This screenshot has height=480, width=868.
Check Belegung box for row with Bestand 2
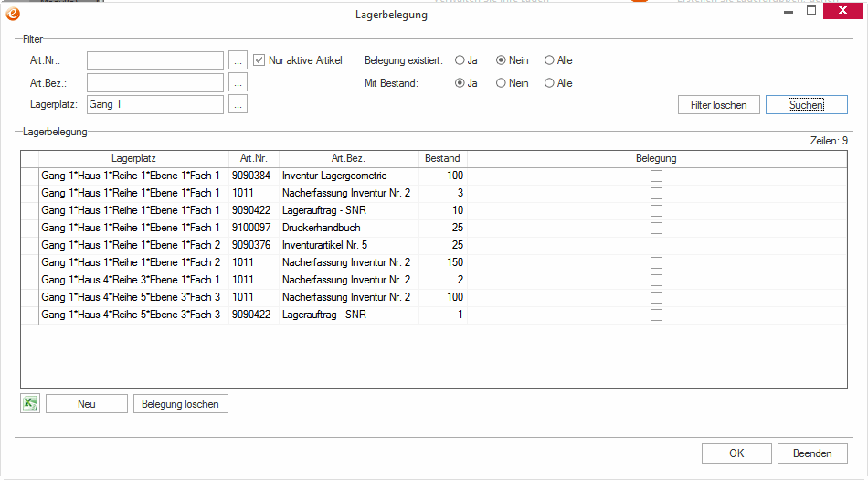(x=656, y=280)
